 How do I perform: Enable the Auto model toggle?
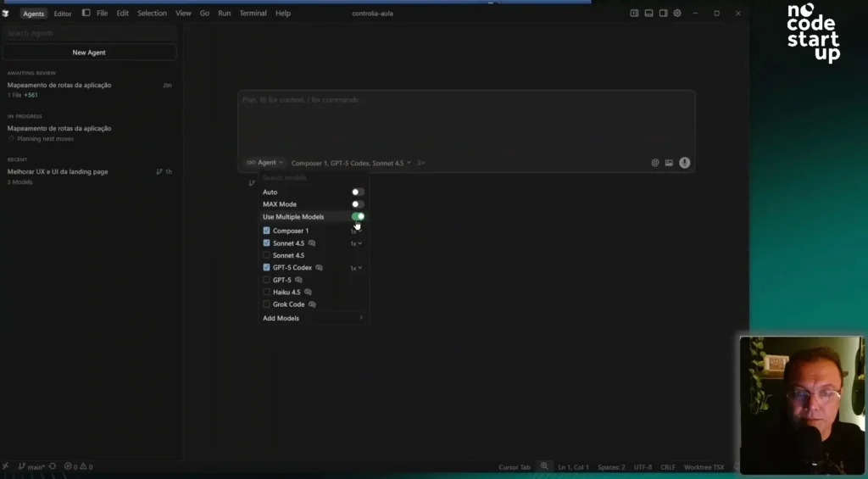tap(358, 192)
